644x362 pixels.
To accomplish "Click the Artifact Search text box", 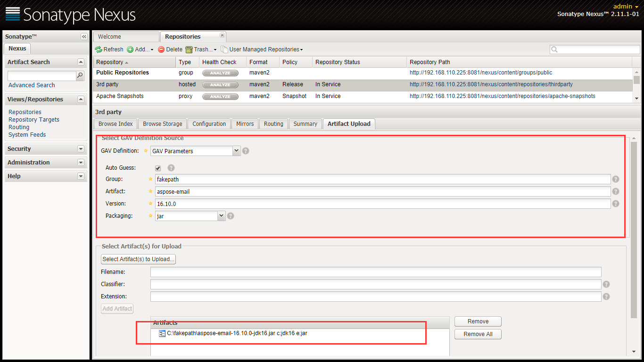I will (42, 75).
